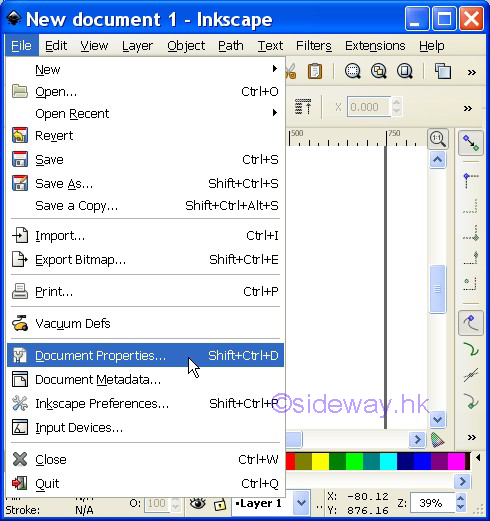The image size is (490, 521).
Task: Click the Document Properties wrench icon
Action: (x=20, y=355)
